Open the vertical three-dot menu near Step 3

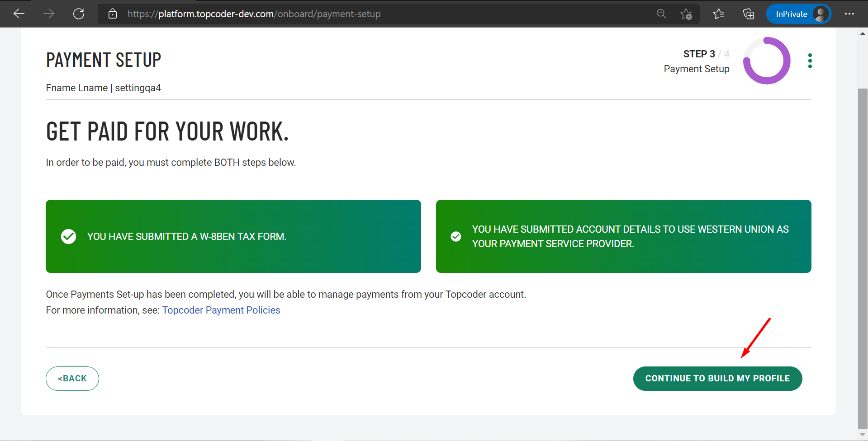[x=810, y=60]
